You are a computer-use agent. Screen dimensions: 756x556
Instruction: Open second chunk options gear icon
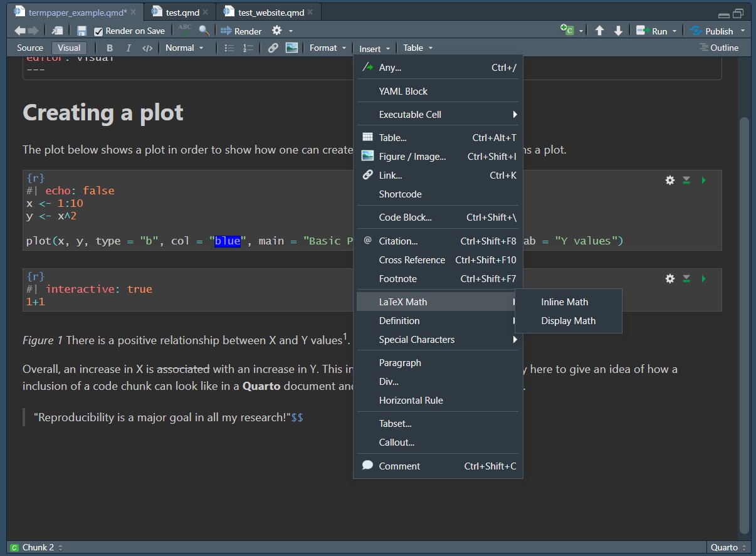[x=669, y=279]
